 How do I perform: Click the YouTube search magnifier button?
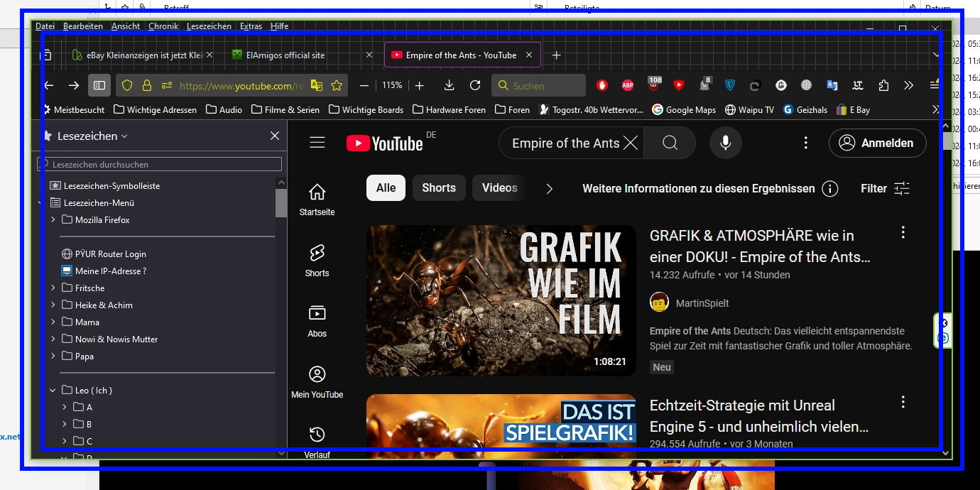click(670, 143)
